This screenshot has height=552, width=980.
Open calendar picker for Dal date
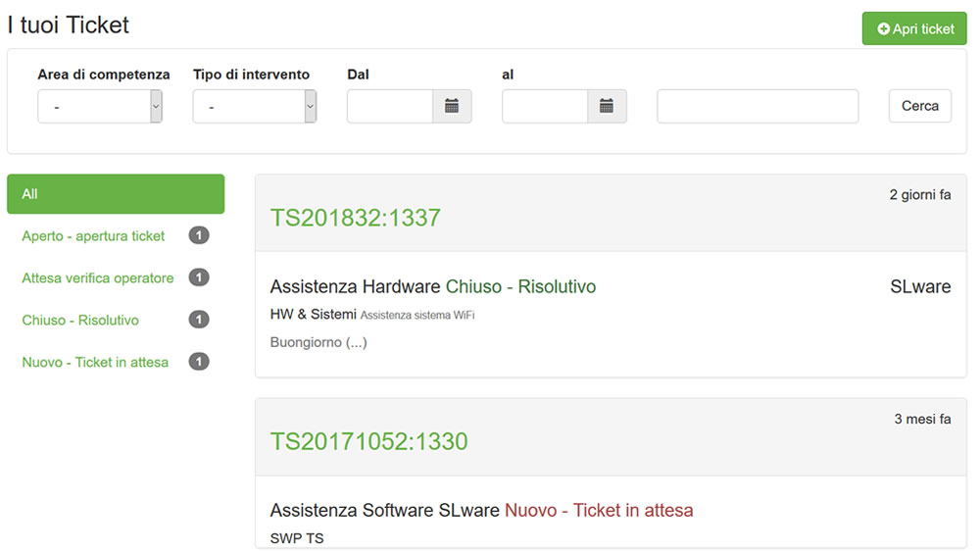click(x=452, y=106)
